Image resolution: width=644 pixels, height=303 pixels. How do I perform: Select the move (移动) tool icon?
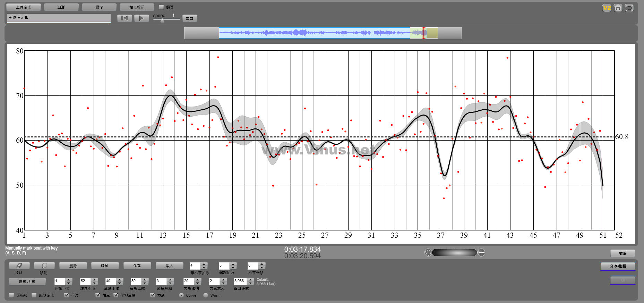click(44, 266)
